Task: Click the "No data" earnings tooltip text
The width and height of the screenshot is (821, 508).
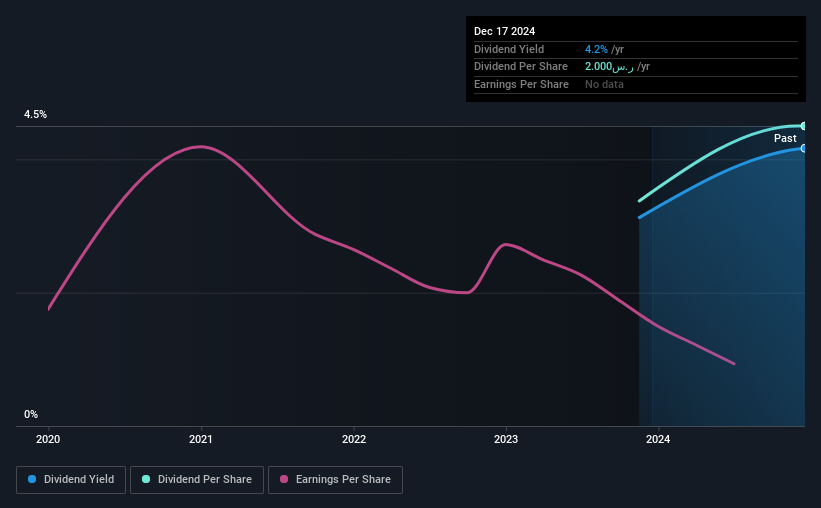Action: [x=604, y=84]
